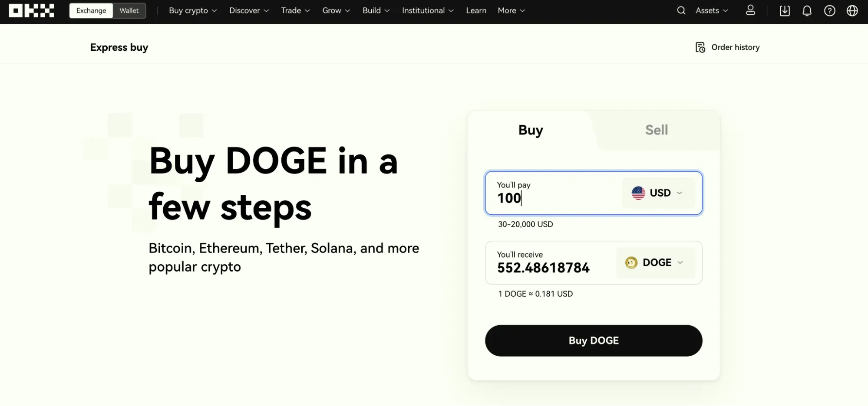
Task: Open the user profile icon
Action: pyautogui.click(x=750, y=10)
